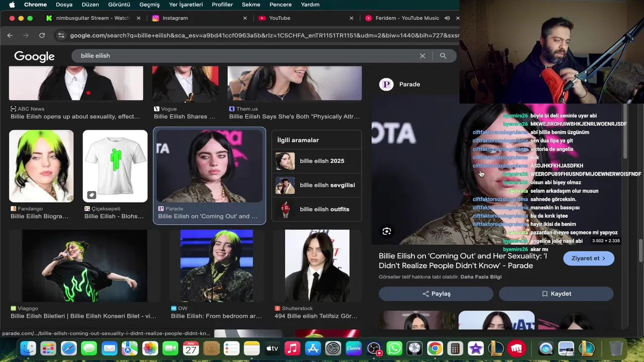Open FaceTime from the Dock
Viewport: 644px width, 362px height.
(171, 348)
